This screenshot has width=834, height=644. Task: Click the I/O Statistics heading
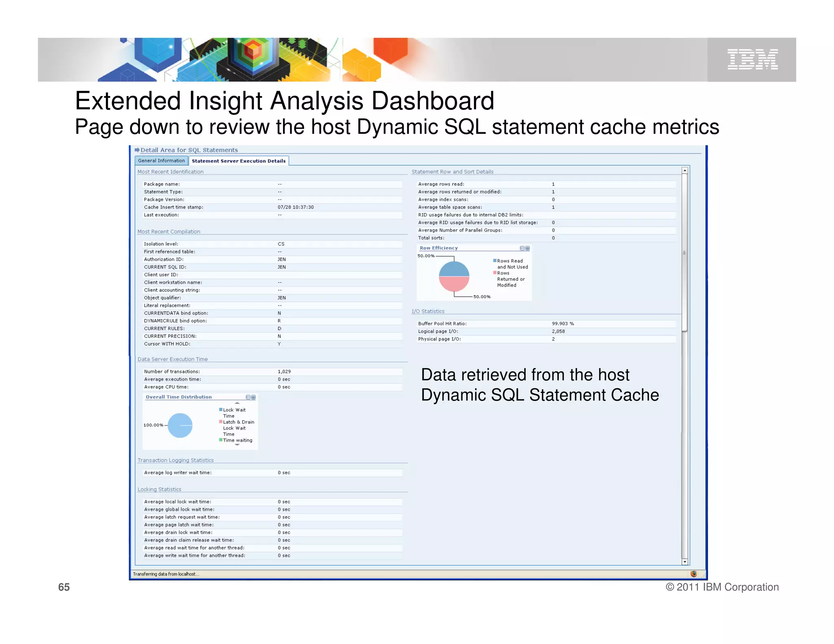[428, 311]
